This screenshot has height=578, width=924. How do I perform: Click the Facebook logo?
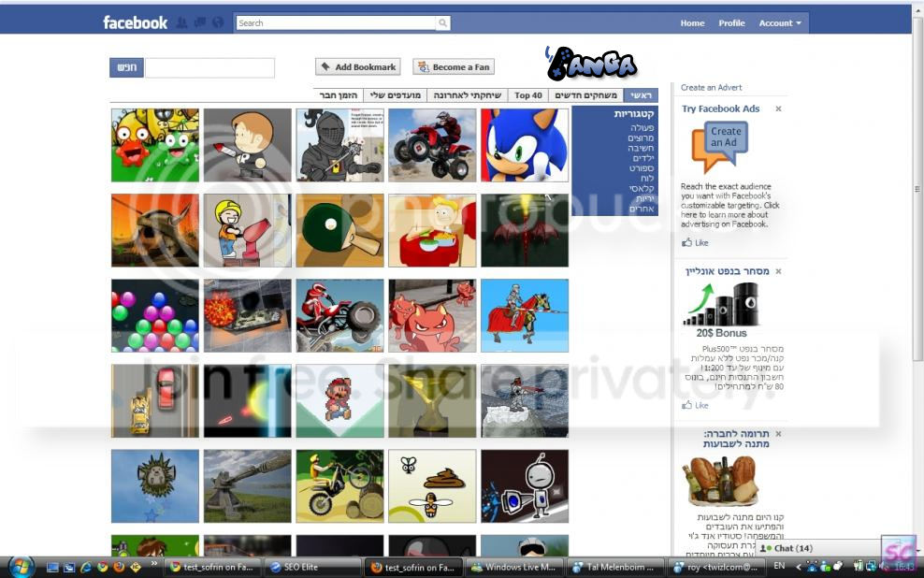135,22
